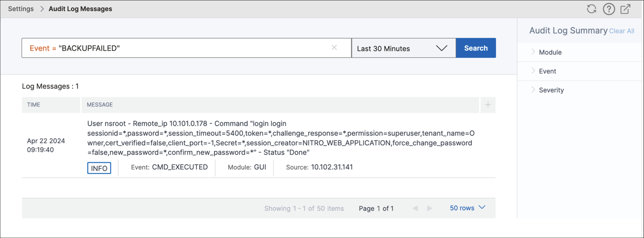Refresh the audit log page
The width and height of the screenshot is (644, 238).
click(591, 9)
